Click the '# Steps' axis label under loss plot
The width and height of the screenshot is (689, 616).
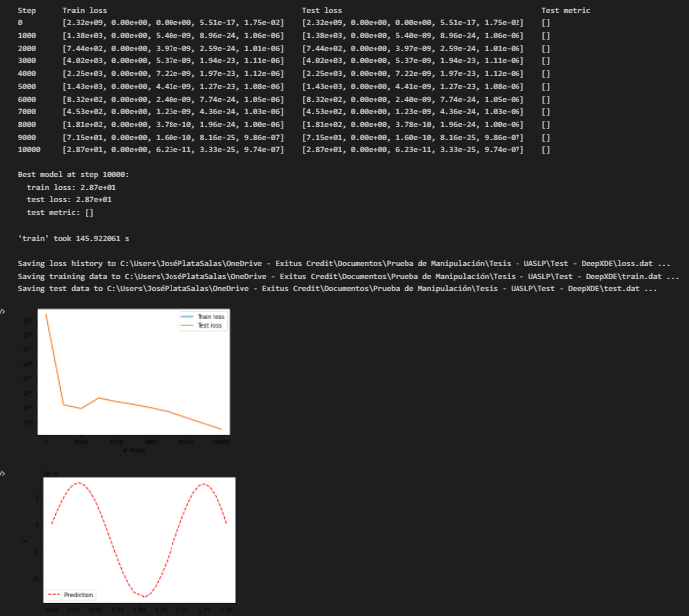coord(134,450)
